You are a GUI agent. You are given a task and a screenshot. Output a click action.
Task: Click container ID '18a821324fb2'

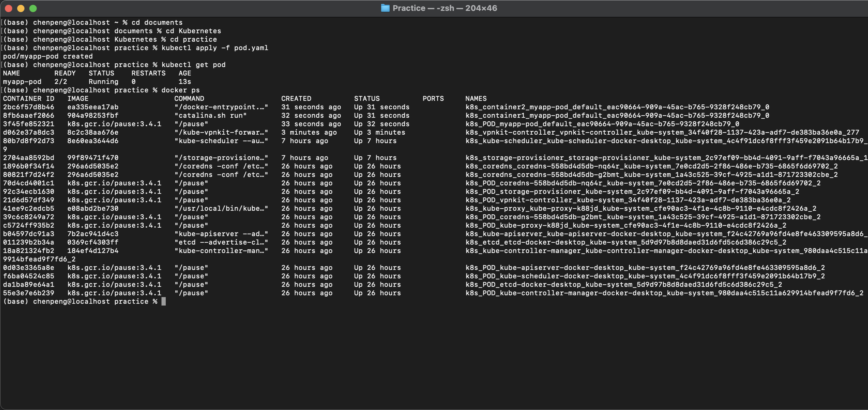[29, 250]
